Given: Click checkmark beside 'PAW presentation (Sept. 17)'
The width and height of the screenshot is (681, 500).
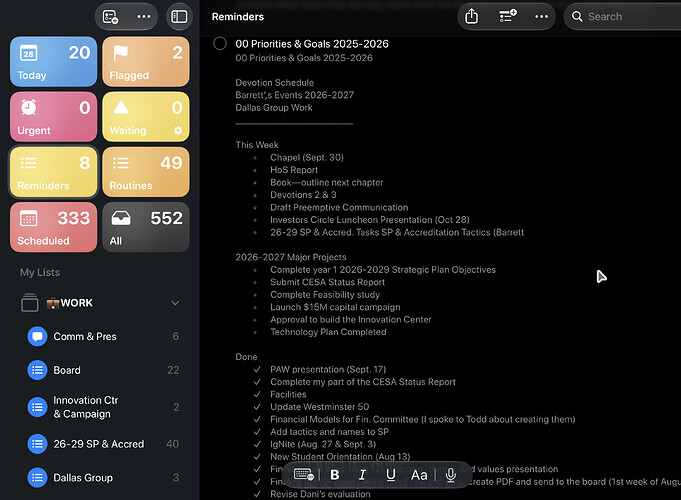Looking at the screenshot, I should tap(257, 369).
